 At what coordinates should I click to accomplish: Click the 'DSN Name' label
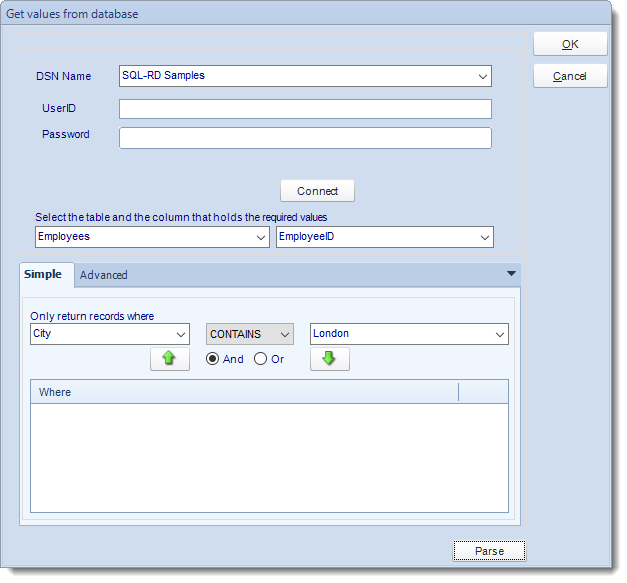point(64,76)
